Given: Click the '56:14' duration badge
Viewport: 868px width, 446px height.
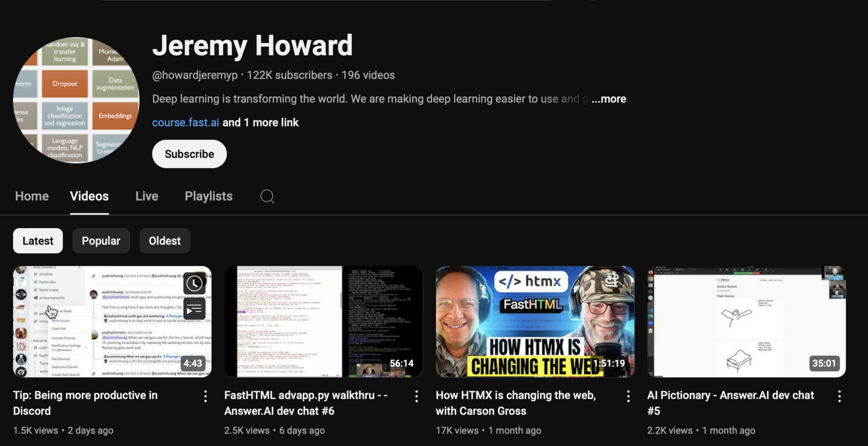Looking at the screenshot, I should [401, 363].
